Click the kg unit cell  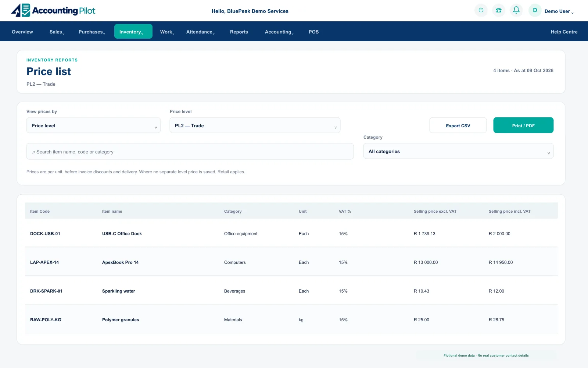[301, 320]
